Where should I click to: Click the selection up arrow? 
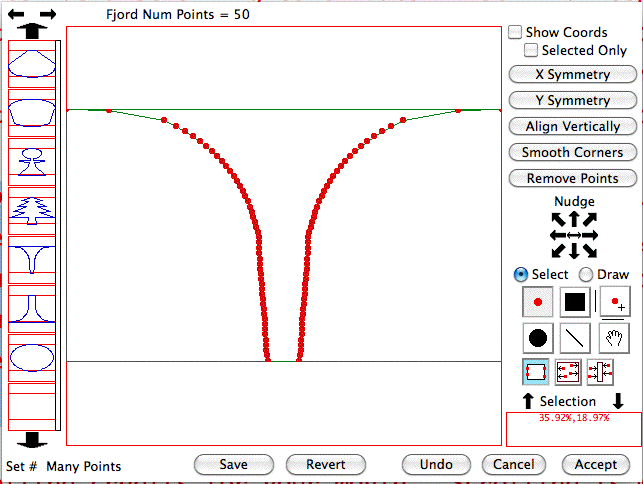[x=528, y=401]
